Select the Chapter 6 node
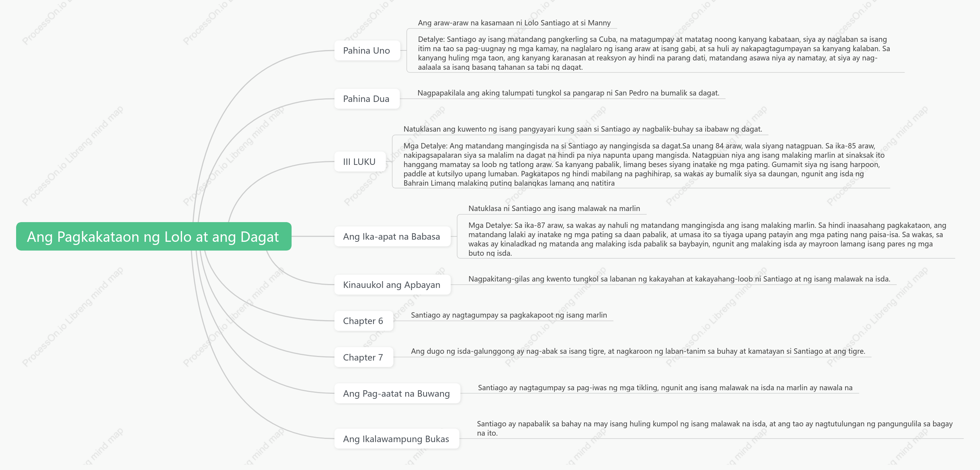980x470 pixels. [363, 321]
